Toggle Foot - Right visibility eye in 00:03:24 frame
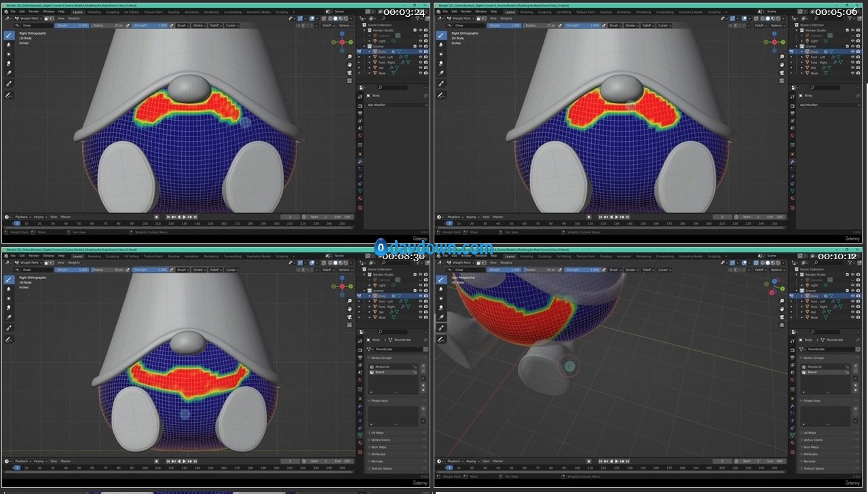The width and height of the screenshot is (868, 494). coord(421,62)
